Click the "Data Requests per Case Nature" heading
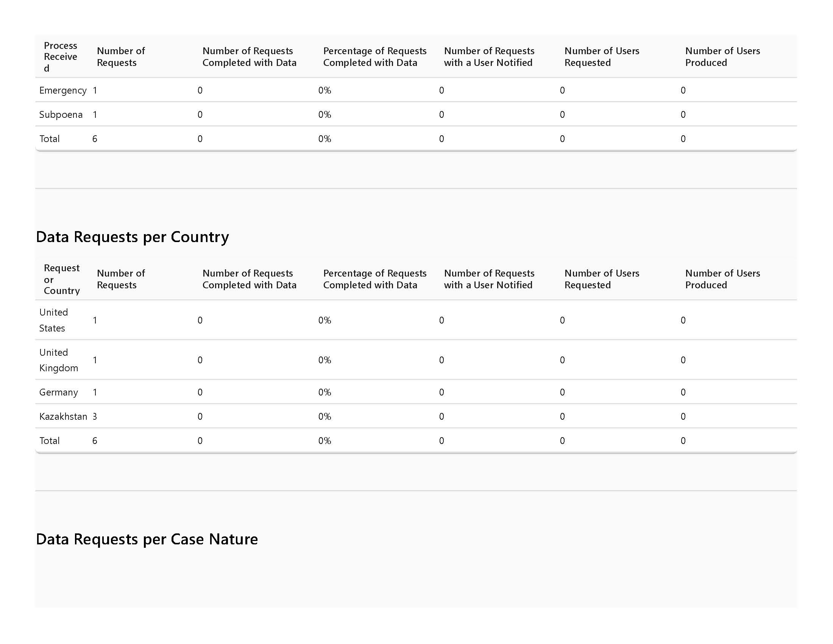Screen dimensions: 833x644 click(x=147, y=539)
